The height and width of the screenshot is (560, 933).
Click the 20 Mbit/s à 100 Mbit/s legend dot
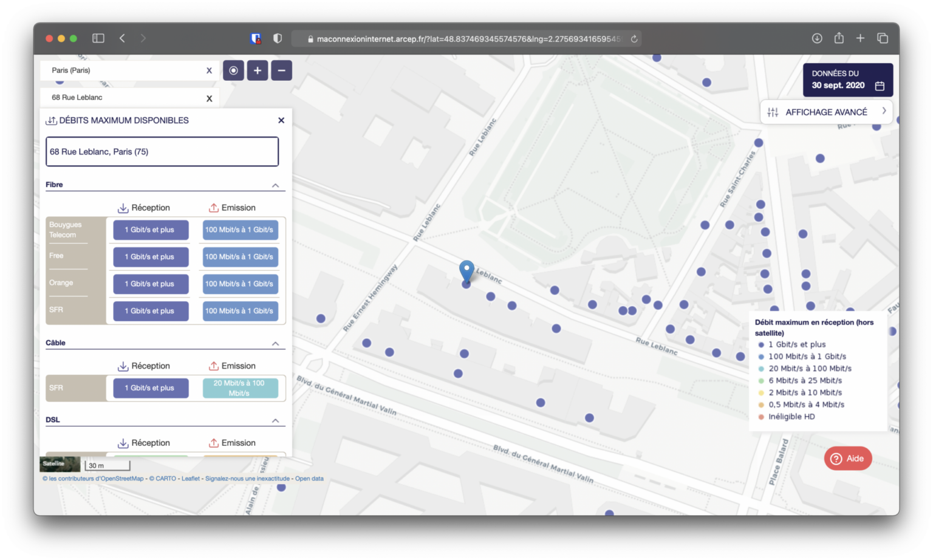(761, 369)
